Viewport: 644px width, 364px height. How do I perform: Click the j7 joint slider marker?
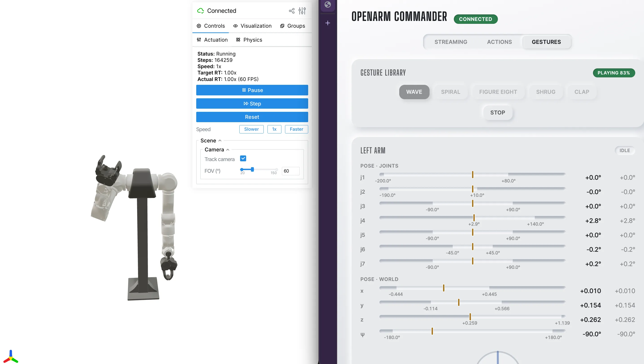click(x=472, y=261)
